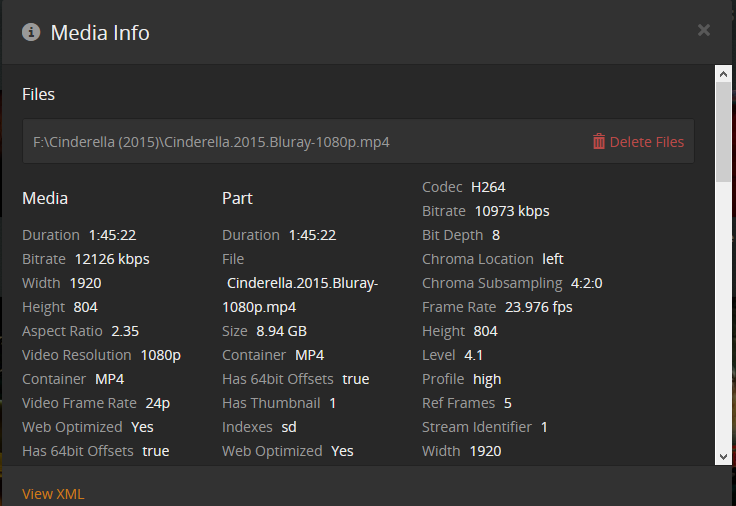This screenshot has height=506, width=736.
Task: Click the Media Info dialog title
Action: (x=100, y=32)
